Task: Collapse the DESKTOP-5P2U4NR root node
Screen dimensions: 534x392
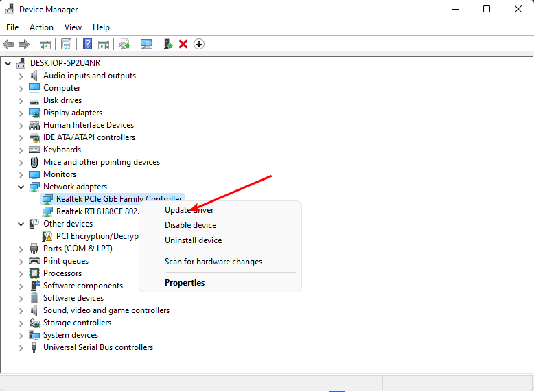Action: [x=8, y=63]
